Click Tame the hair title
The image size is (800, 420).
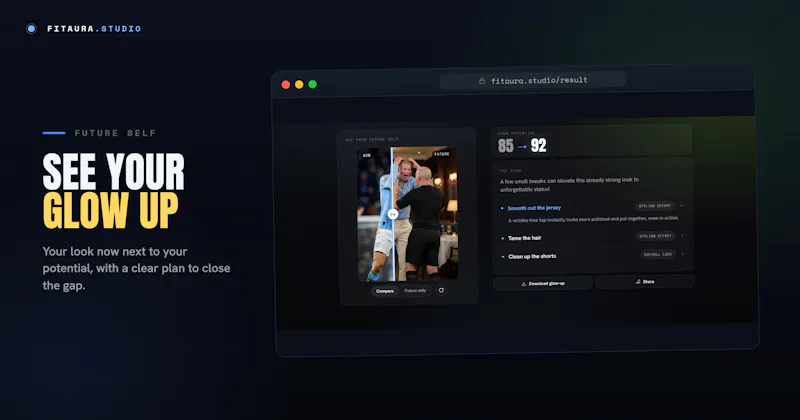click(524, 238)
